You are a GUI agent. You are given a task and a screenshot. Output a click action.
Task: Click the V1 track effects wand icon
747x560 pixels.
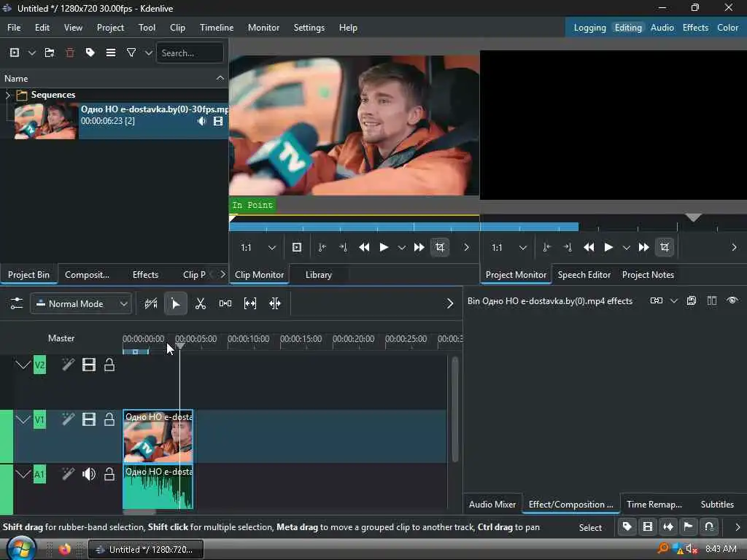[68, 419]
